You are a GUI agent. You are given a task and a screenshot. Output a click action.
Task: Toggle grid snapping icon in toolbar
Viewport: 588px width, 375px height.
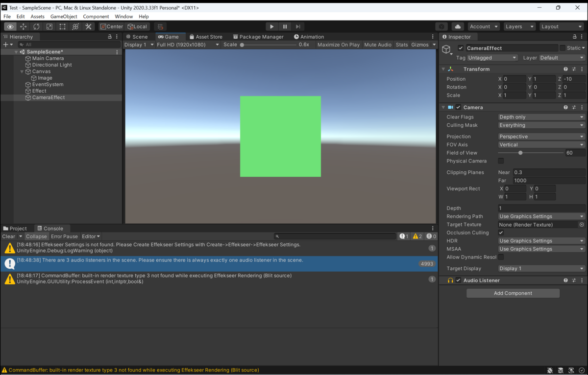[x=160, y=26]
